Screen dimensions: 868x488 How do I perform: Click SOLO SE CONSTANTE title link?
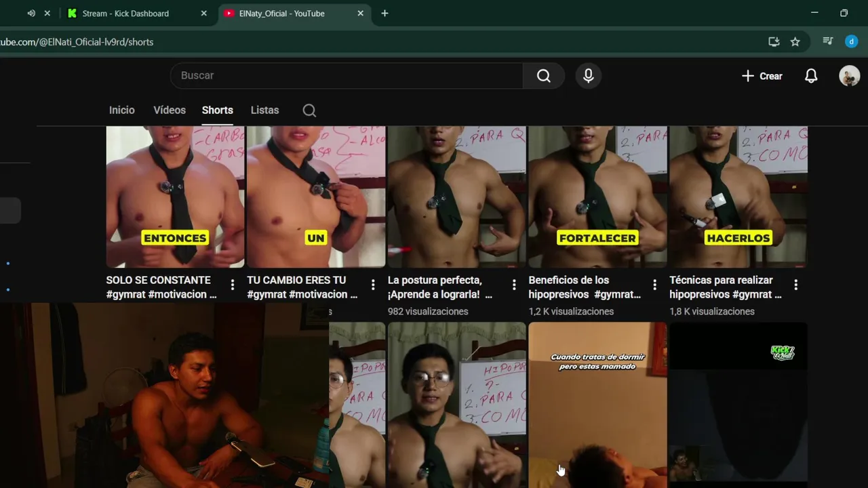click(x=161, y=287)
